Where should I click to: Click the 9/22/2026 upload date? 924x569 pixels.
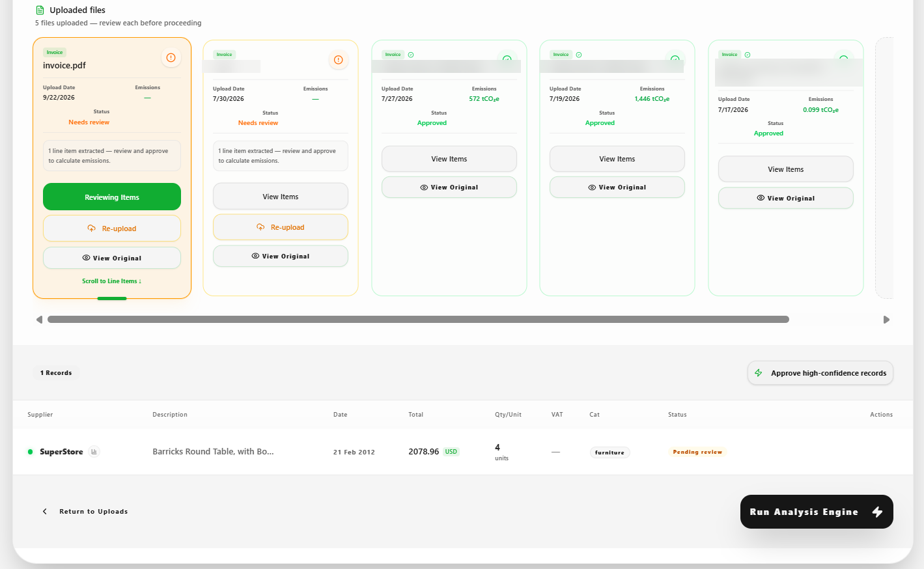pyautogui.click(x=59, y=98)
